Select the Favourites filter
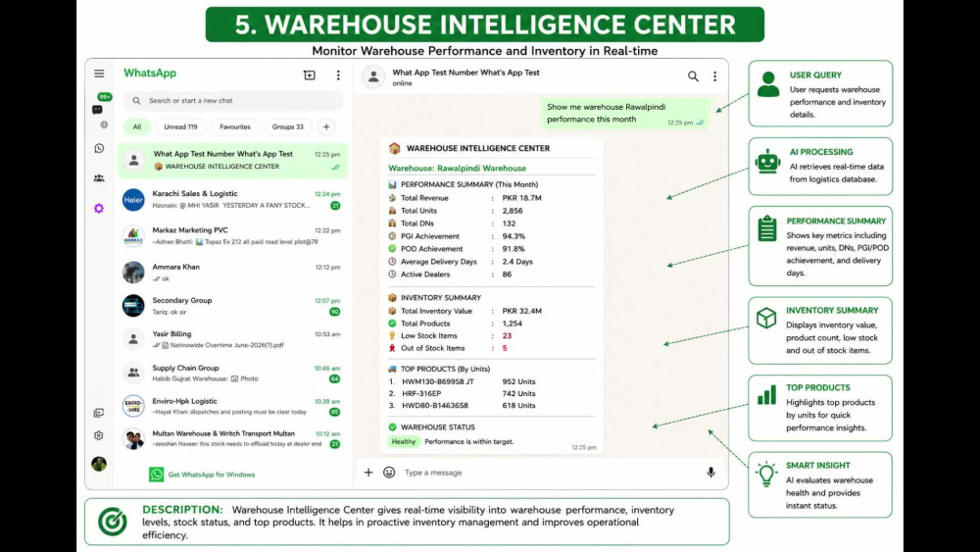980x552 pixels. tap(235, 126)
